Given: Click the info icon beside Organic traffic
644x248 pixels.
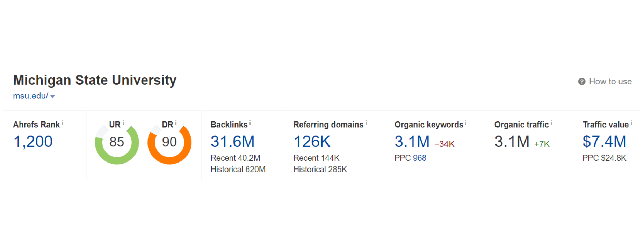Looking at the screenshot, I should tap(551, 123).
